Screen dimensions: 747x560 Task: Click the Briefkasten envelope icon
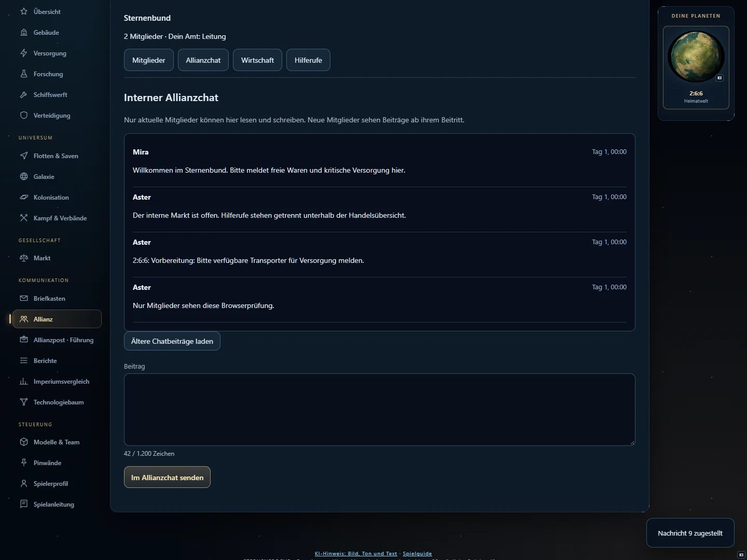click(x=24, y=298)
